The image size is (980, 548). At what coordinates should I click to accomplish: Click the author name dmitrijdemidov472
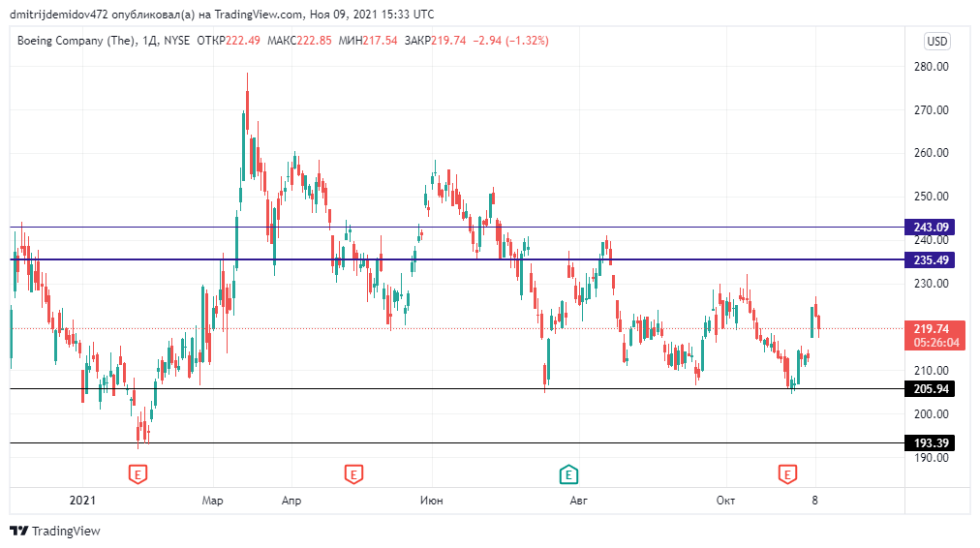(59, 14)
